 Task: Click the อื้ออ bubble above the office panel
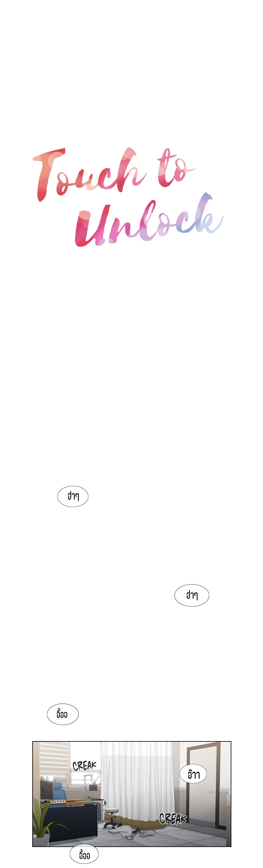pyautogui.click(x=63, y=714)
